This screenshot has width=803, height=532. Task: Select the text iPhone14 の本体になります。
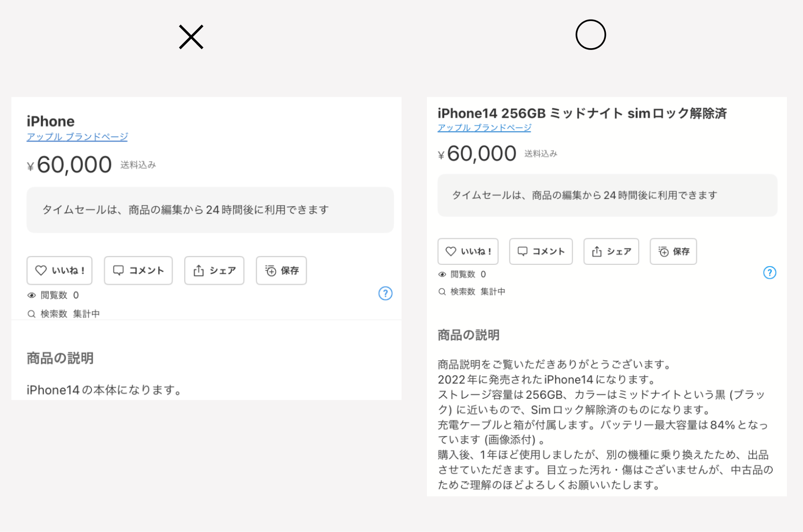click(x=104, y=390)
